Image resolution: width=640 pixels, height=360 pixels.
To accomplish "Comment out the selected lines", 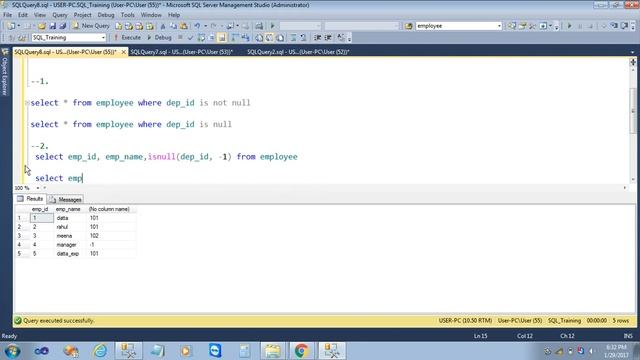I will pos(293,37).
